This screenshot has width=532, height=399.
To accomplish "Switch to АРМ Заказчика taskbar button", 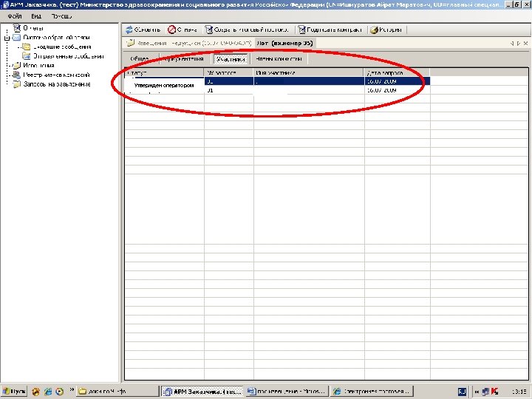I will click(202, 391).
